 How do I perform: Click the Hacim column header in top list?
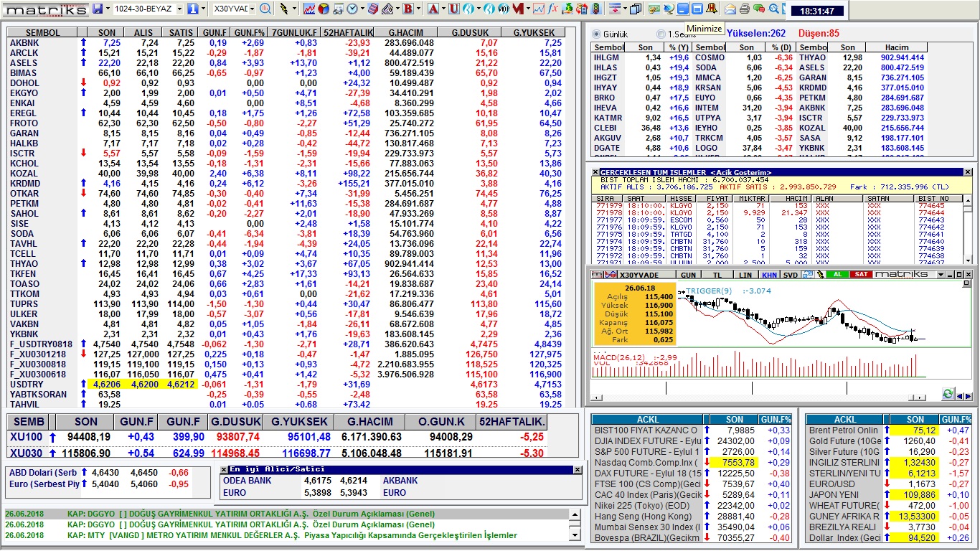point(897,47)
